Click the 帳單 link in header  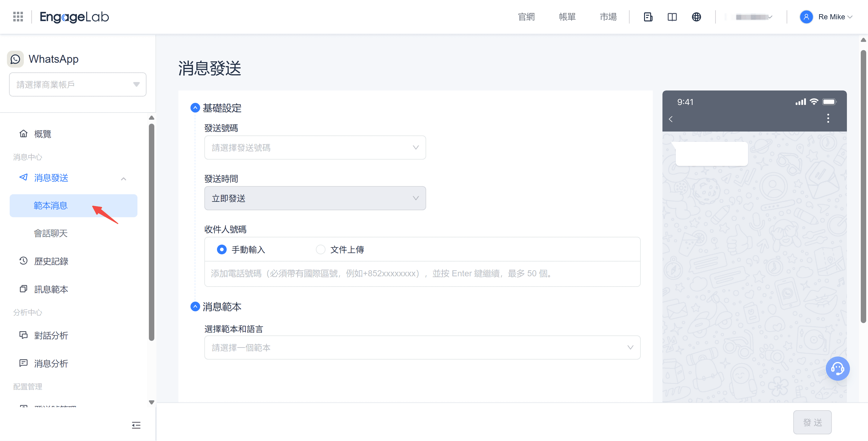[568, 17]
